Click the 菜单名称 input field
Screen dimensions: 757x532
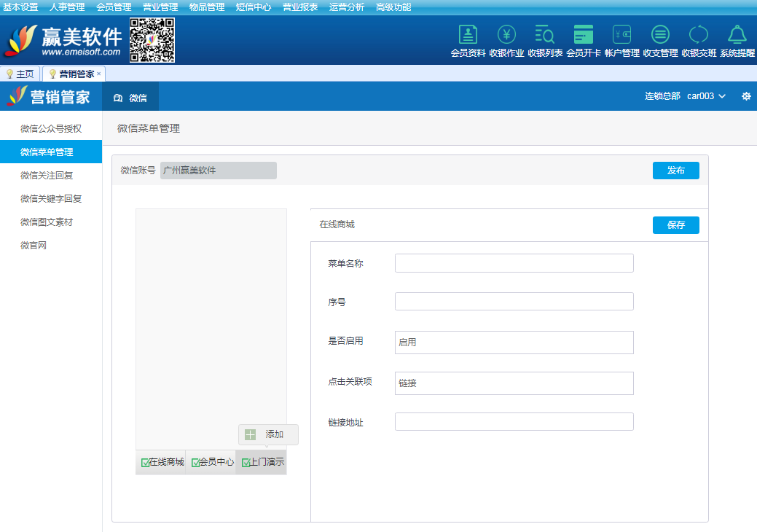coord(514,263)
